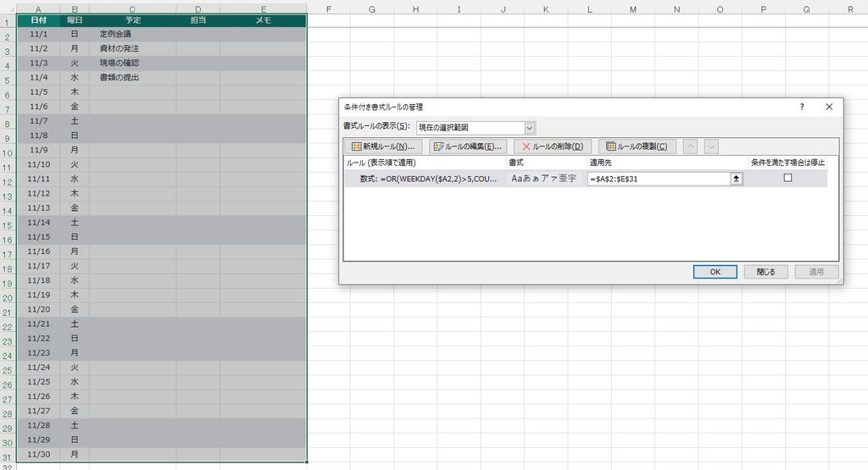Image resolution: width=868 pixels, height=470 pixels.
Task: Select the date cell 11/7
Action: (x=38, y=120)
